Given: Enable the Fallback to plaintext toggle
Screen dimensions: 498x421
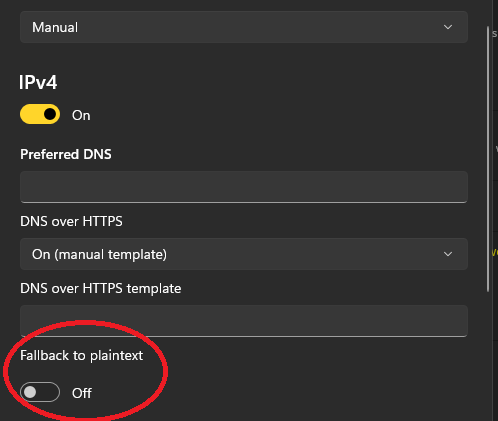Looking at the screenshot, I should tap(40, 392).
